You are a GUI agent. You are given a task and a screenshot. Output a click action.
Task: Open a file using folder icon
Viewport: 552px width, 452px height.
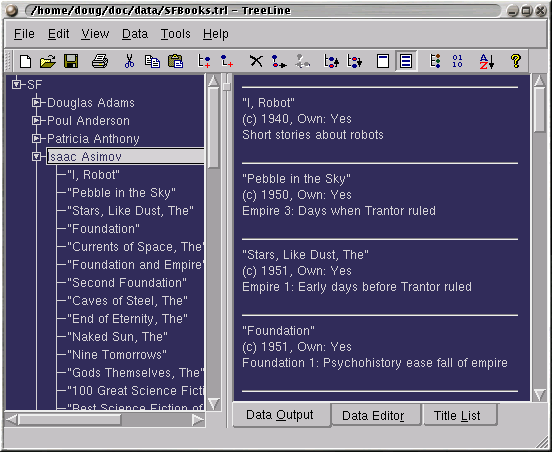(x=48, y=62)
